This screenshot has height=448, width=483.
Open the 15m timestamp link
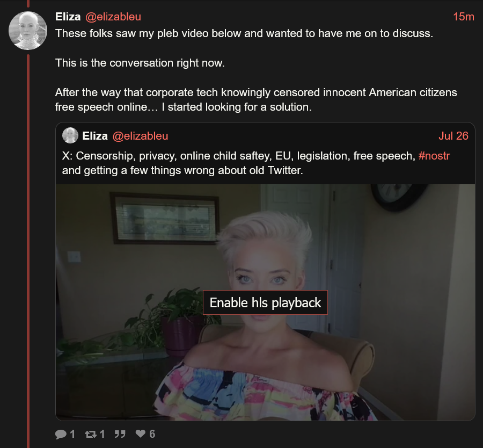tap(464, 17)
